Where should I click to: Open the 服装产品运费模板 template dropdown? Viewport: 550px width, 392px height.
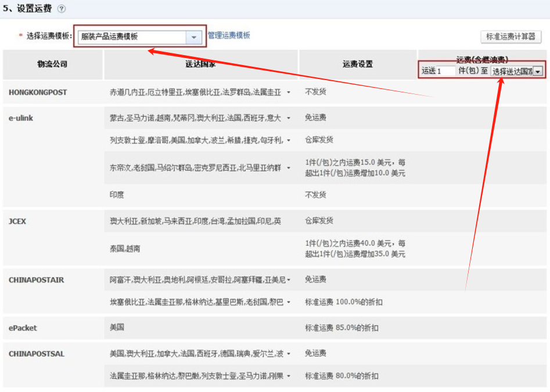pos(193,36)
